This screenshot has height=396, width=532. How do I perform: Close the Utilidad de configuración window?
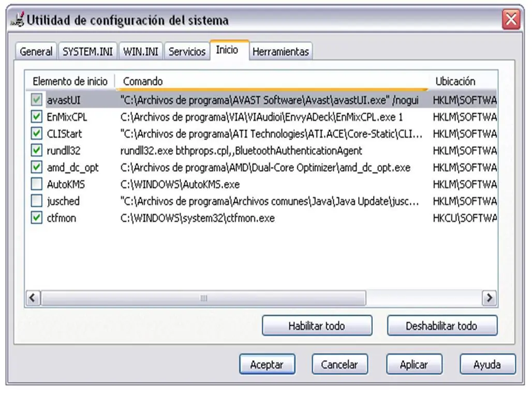[x=511, y=19]
